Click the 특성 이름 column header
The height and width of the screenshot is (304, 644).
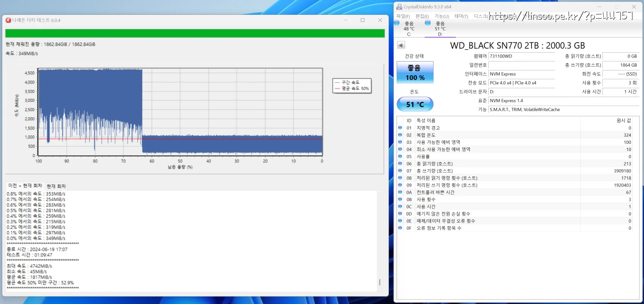[x=426, y=120]
